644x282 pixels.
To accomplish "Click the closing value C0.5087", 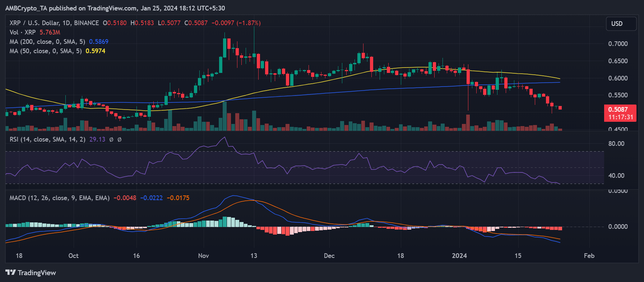I will click(x=196, y=23).
